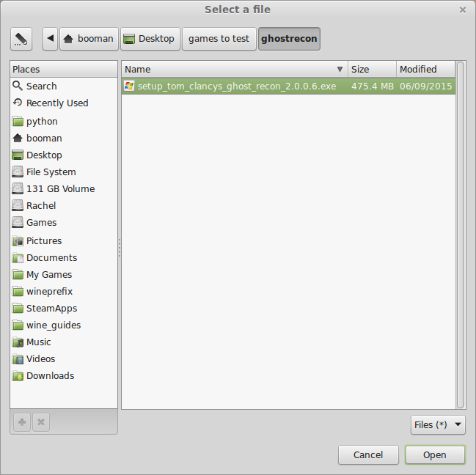476x475 pixels.
Task: Open My Games folder bookmark
Action: tap(64, 274)
